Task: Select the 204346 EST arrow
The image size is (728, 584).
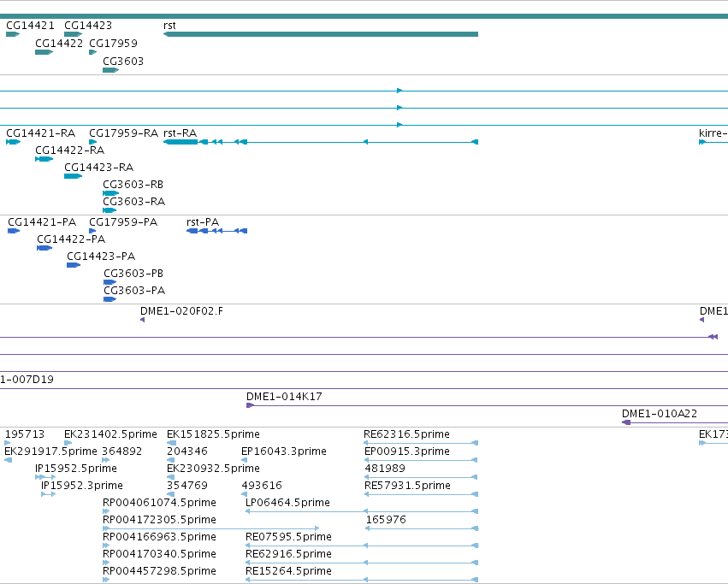Action: coord(170,460)
